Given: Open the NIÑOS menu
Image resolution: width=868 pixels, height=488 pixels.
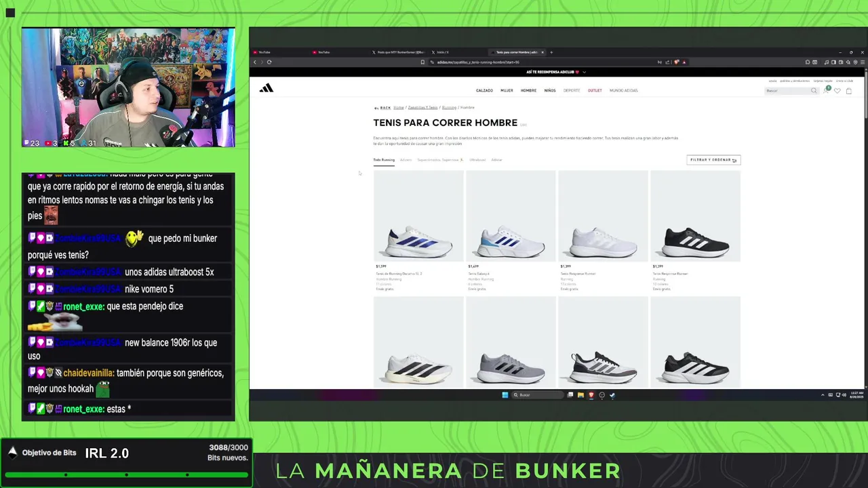Looking at the screenshot, I should tap(550, 91).
